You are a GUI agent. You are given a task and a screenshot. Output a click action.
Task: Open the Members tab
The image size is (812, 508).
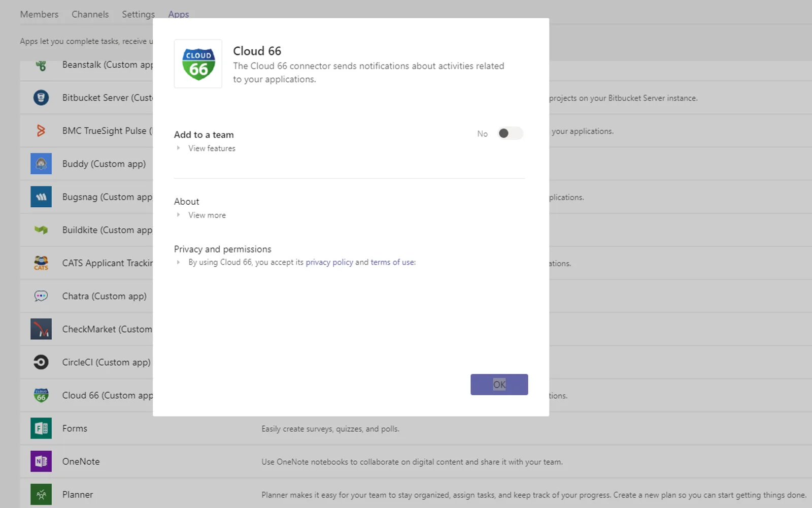pos(39,14)
